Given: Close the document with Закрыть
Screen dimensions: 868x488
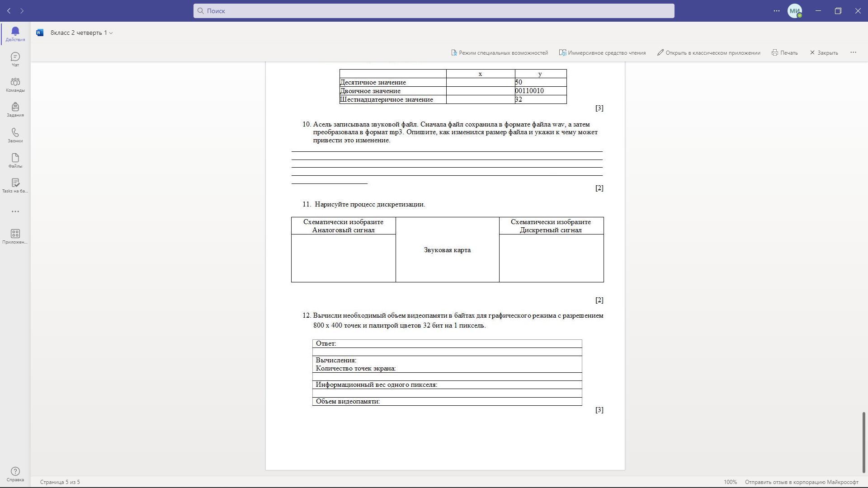Looking at the screenshot, I should tap(824, 53).
